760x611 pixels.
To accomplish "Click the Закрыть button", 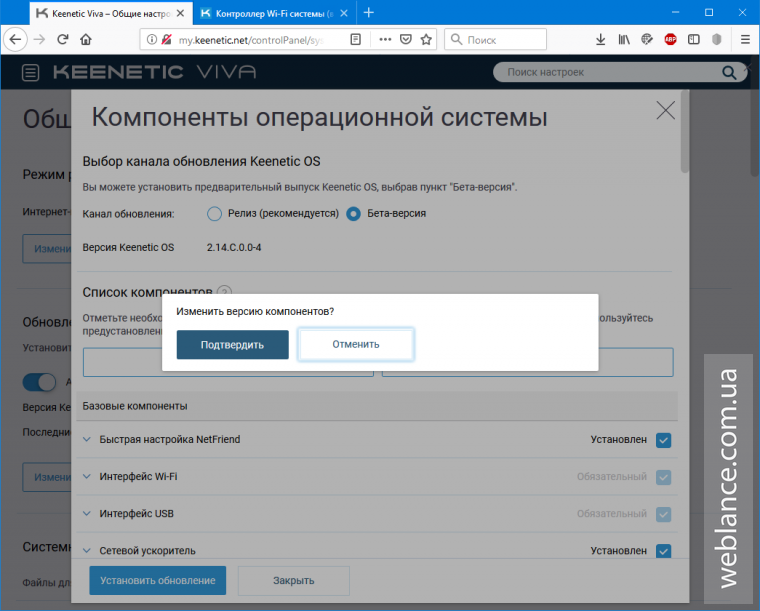I will coord(293,580).
